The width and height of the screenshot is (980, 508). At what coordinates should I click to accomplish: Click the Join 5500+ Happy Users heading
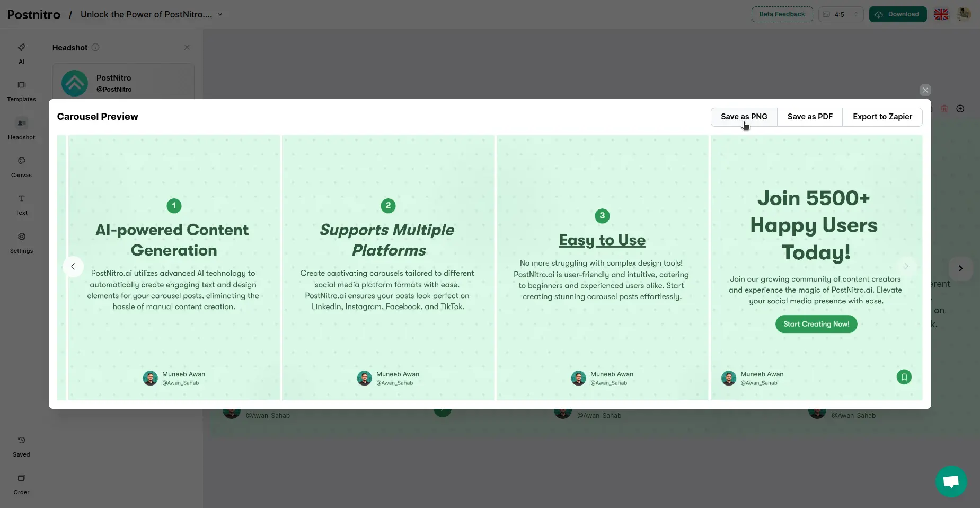click(814, 225)
